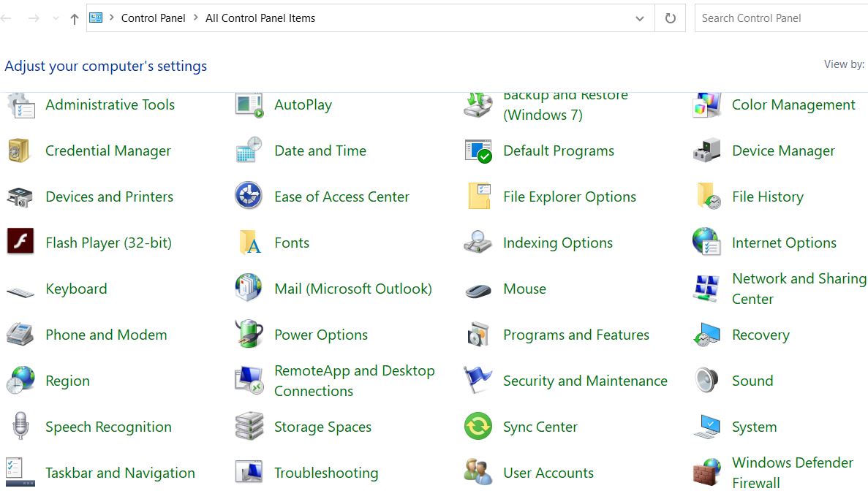Open the Power Options battery icon

click(x=249, y=334)
